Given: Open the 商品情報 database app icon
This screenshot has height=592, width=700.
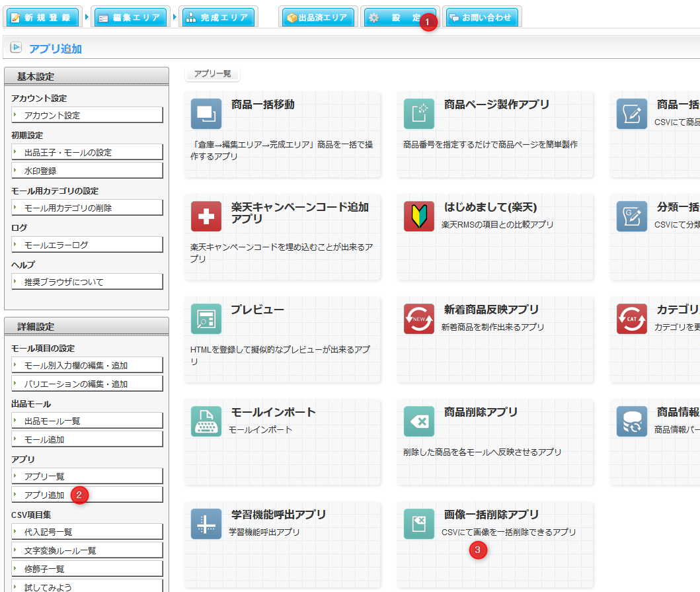Looking at the screenshot, I should point(632,421).
